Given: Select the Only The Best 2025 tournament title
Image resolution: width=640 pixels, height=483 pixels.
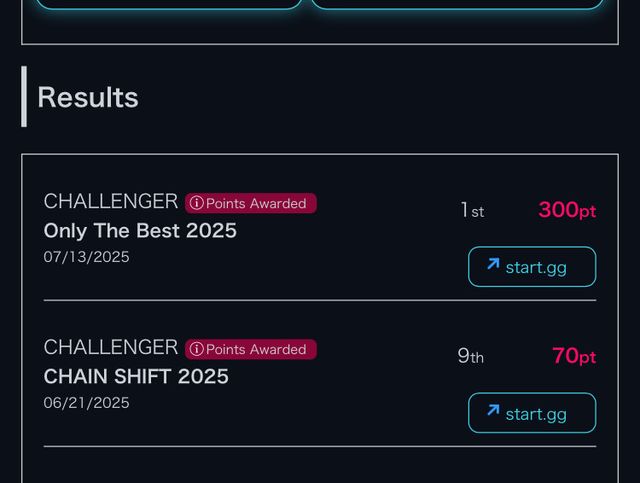Looking at the screenshot, I should tap(140, 230).
